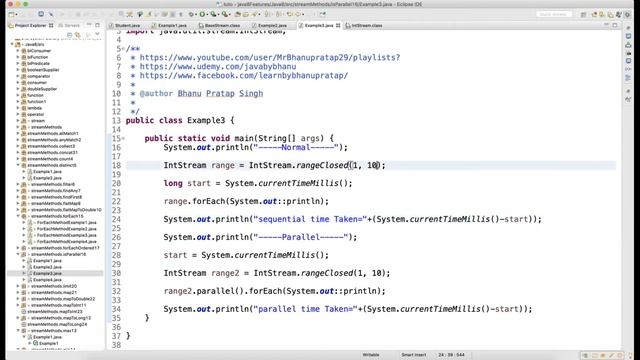Open the New wizard toolbar icon
Screen dimensions: 640x360
click(12, 14)
